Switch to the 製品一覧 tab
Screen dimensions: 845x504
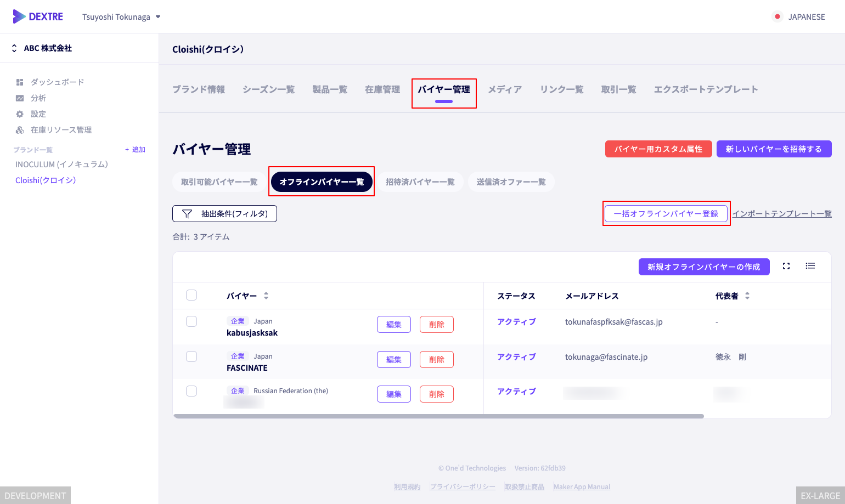pyautogui.click(x=330, y=89)
